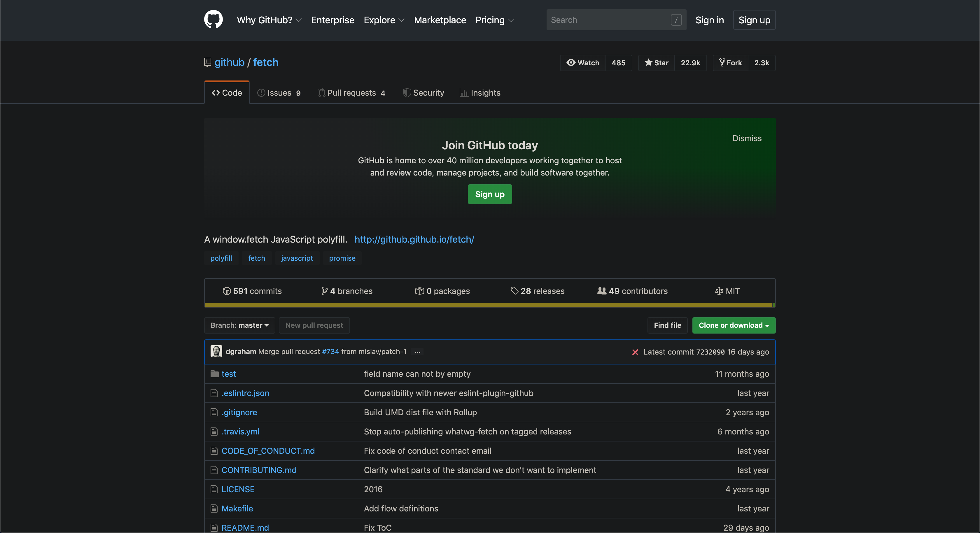The image size is (980, 533).
Task: Expand the commit message ellipsis
Action: click(x=417, y=352)
